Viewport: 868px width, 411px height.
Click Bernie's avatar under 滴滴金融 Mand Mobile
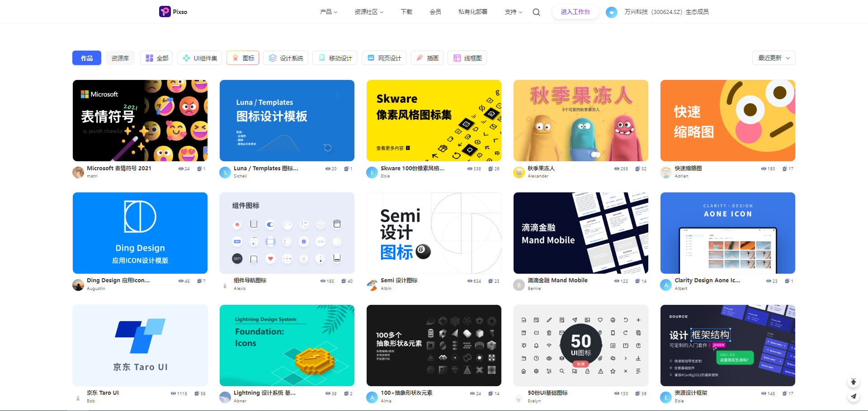pos(519,285)
